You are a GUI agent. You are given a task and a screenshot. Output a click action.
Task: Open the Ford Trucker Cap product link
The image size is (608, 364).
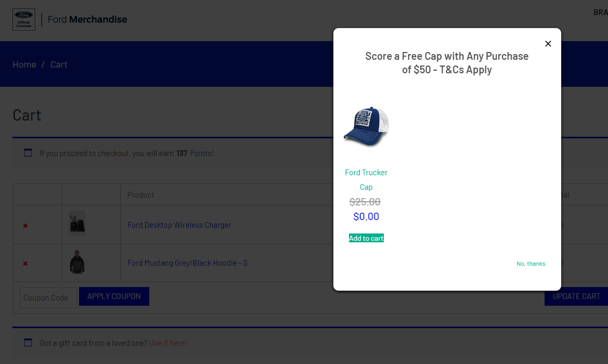click(366, 179)
